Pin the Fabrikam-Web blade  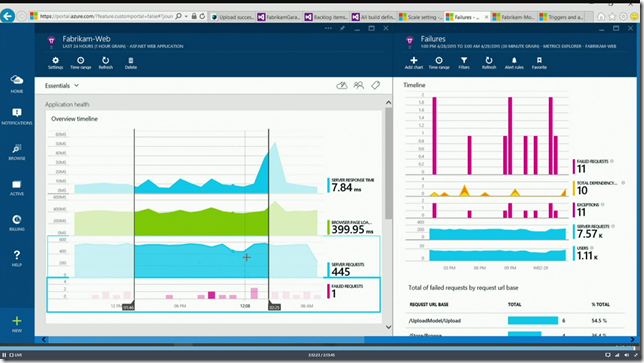coord(342,28)
